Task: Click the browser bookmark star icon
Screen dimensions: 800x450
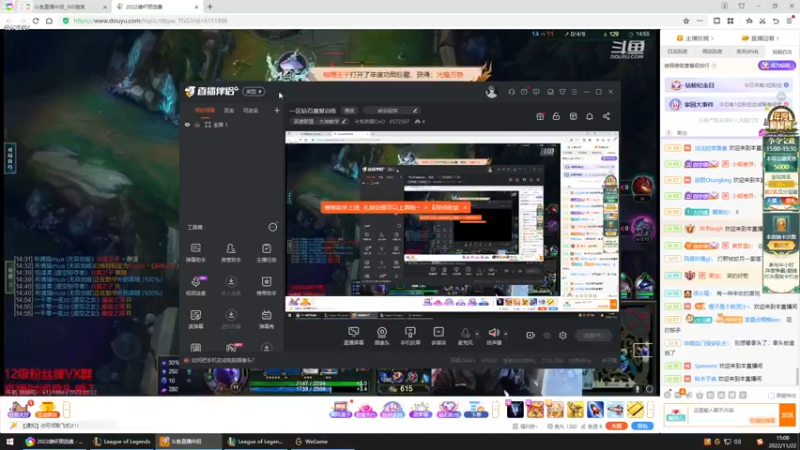Action: click(x=686, y=21)
